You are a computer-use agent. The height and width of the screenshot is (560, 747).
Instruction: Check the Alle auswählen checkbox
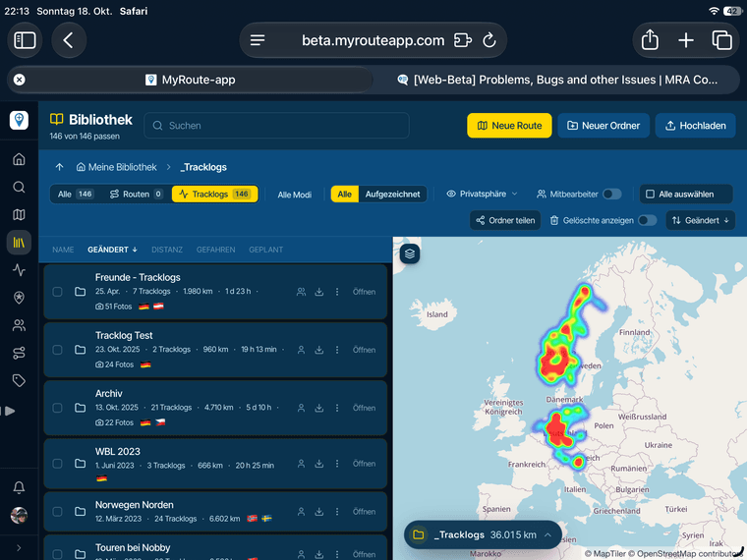coord(650,195)
